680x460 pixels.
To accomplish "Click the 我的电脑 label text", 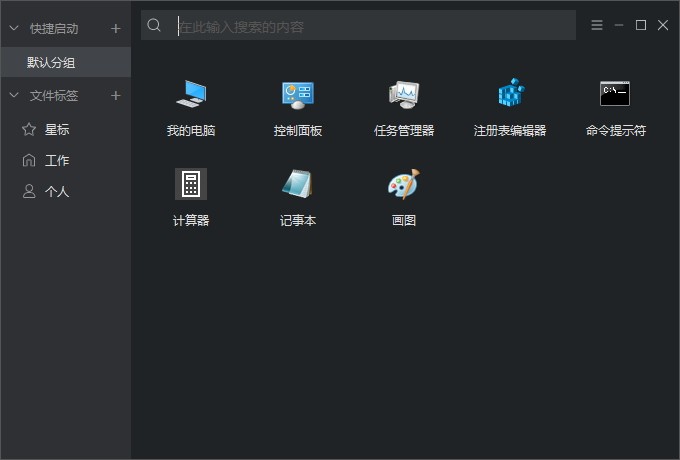I will click(x=191, y=130).
